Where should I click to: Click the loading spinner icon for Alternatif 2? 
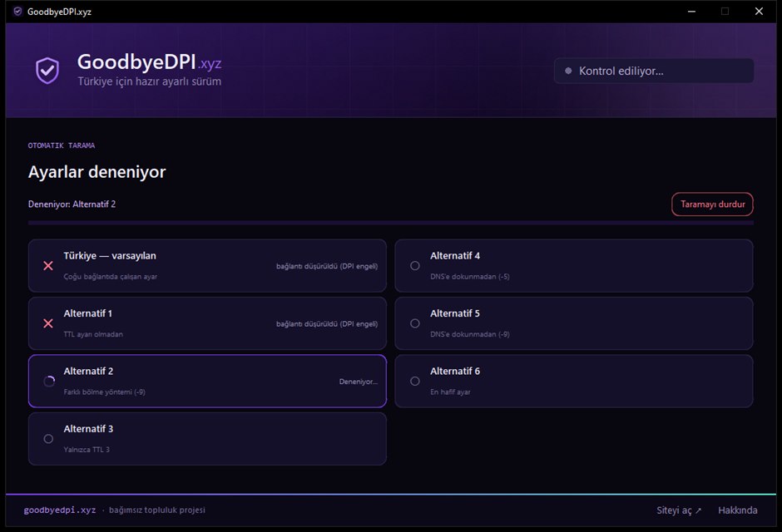(x=49, y=381)
